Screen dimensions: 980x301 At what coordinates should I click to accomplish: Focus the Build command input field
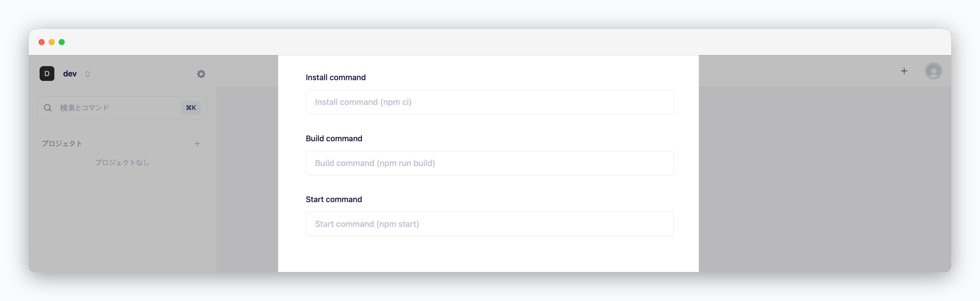pos(489,163)
